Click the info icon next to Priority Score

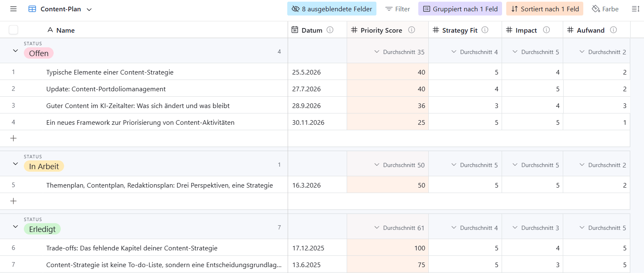[412, 30]
